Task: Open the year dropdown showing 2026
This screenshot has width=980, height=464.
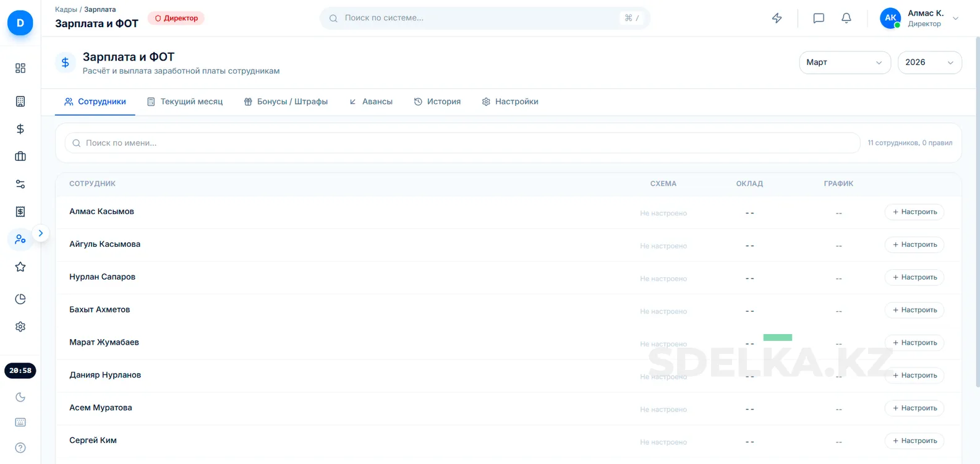Action: pos(929,62)
